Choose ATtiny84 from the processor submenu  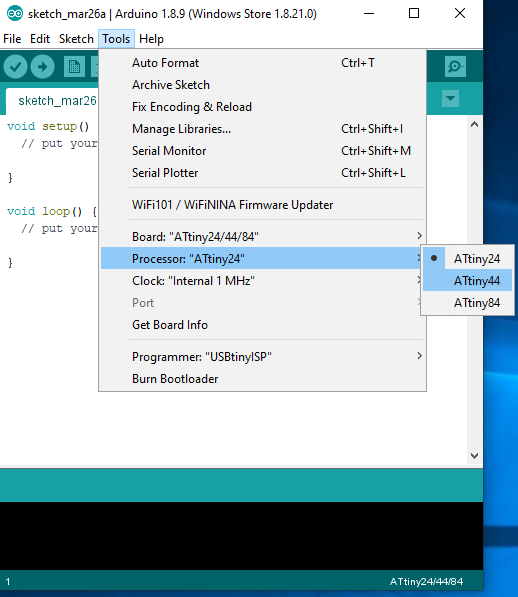pyautogui.click(x=467, y=303)
